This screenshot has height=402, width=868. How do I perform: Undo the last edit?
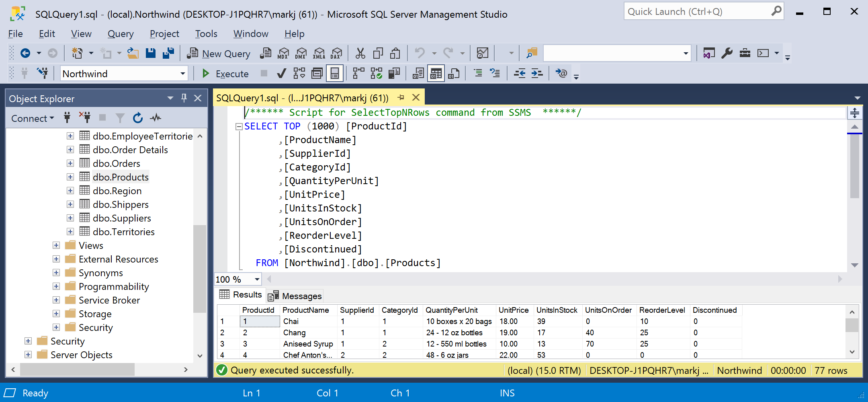tap(420, 53)
